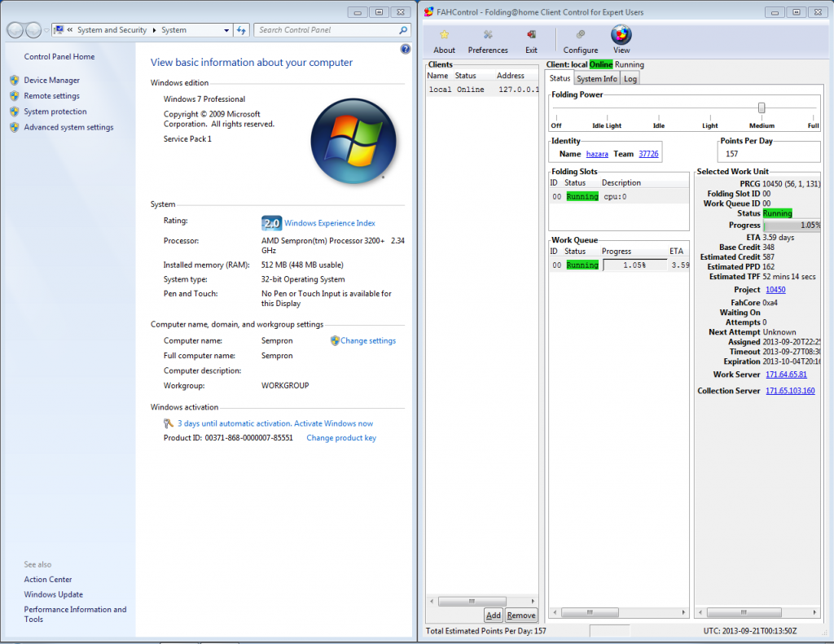Open project 10450 link
Image resolution: width=834 pixels, height=644 pixels.
(775, 290)
